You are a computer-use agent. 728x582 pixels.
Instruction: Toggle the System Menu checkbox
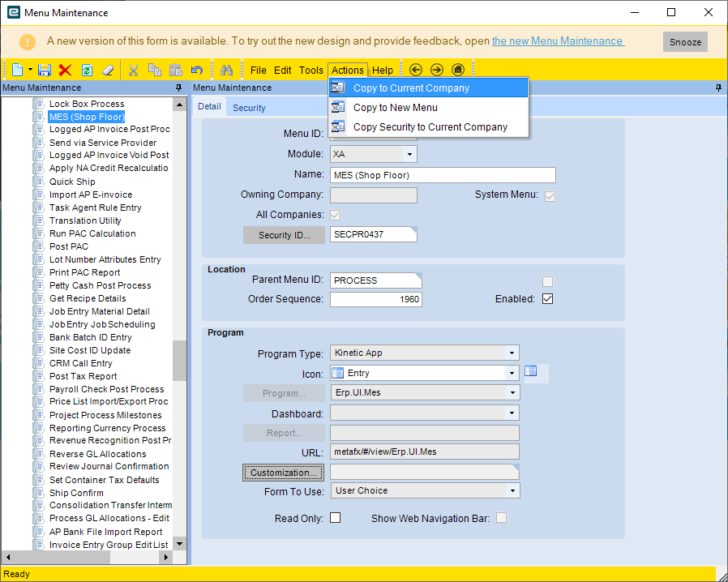pyautogui.click(x=550, y=196)
